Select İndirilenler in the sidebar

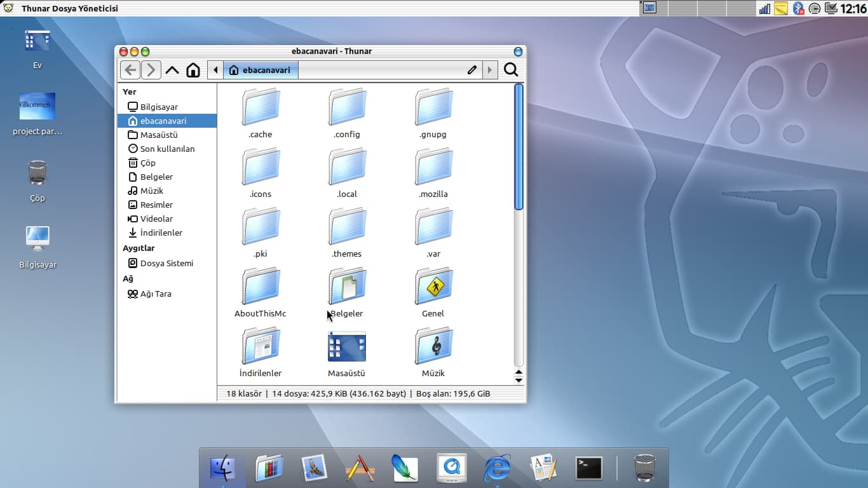coord(161,233)
